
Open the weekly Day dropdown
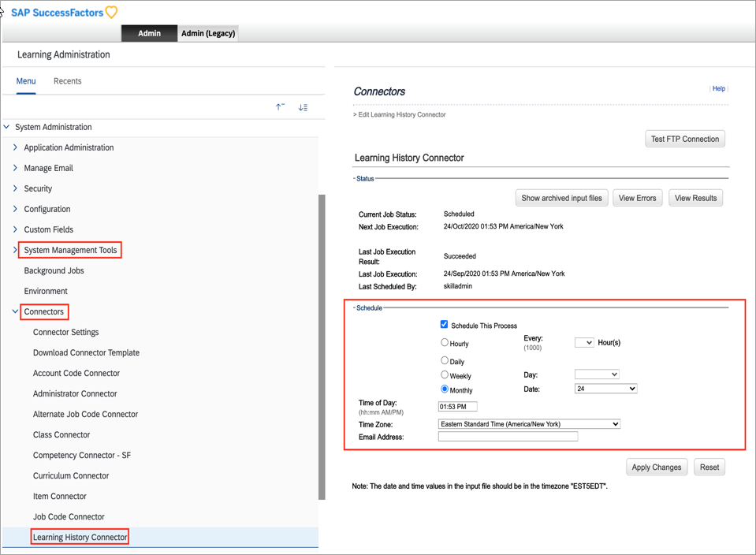click(597, 374)
